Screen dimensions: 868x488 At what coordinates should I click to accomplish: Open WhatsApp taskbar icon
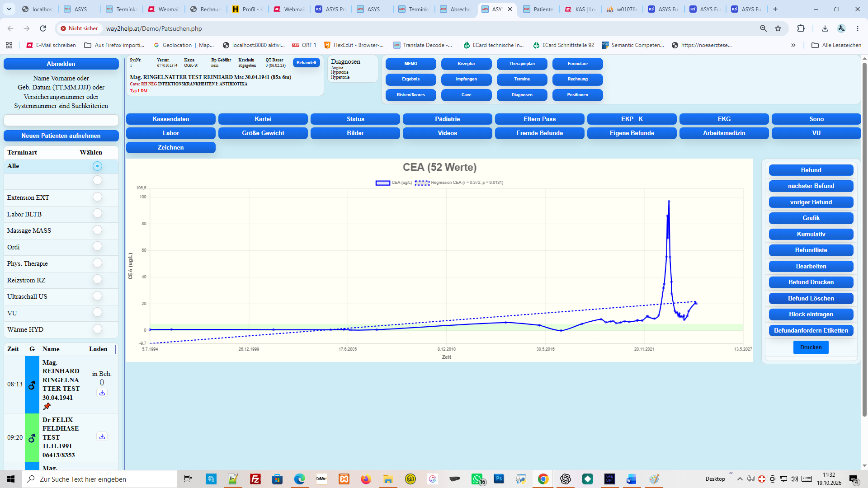coord(477,479)
